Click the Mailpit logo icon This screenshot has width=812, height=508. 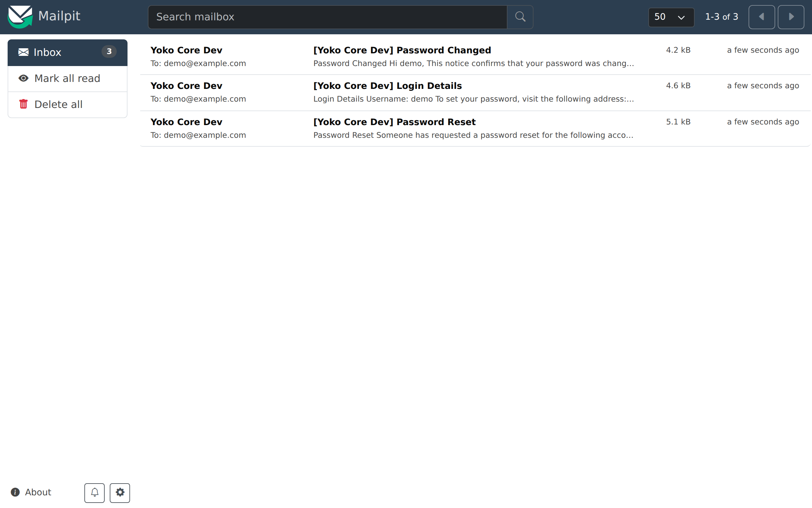click(x=20, y=17)
